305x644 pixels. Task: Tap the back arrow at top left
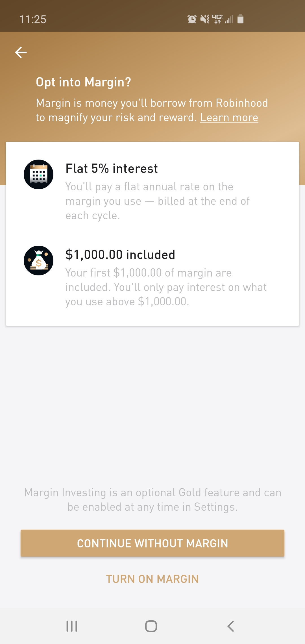(21, 53)
